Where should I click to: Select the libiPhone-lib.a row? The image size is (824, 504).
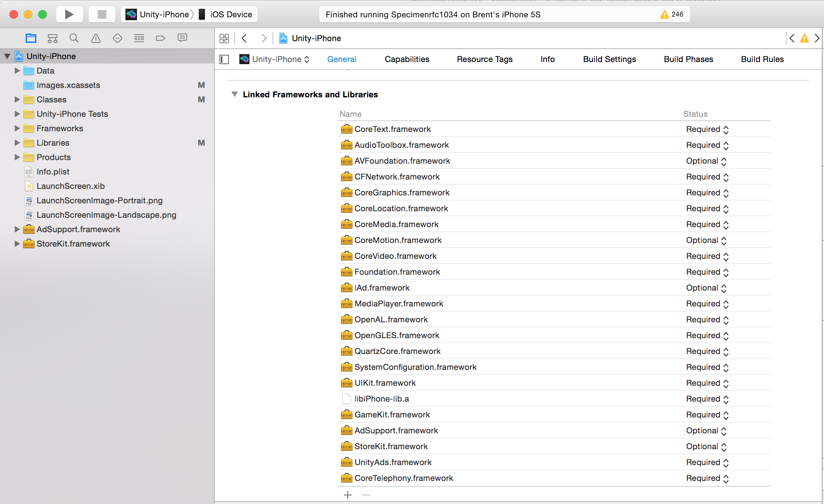(554, 399)
